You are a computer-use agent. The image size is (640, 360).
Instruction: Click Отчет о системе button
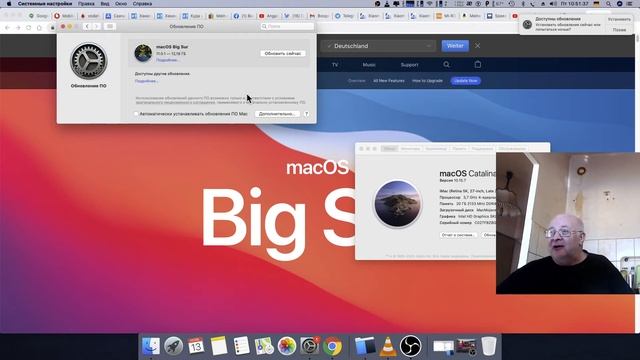[x=458, y=235]
